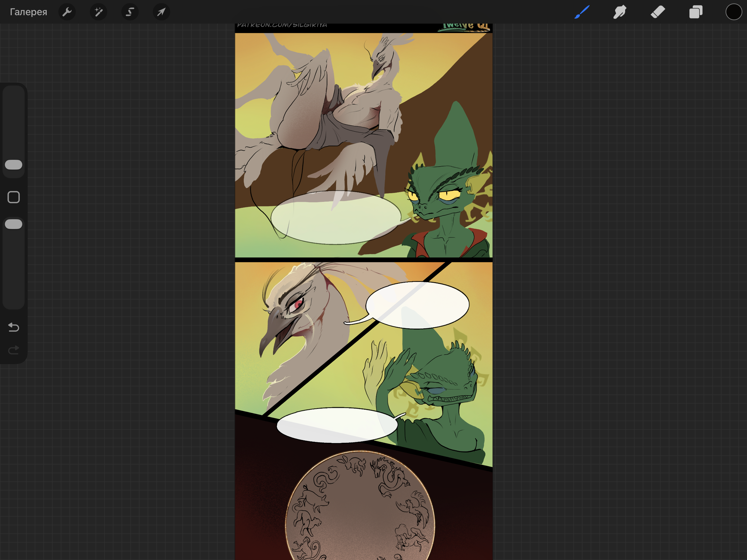
Task: Select the Eraser tool
Action: [658, 12]
